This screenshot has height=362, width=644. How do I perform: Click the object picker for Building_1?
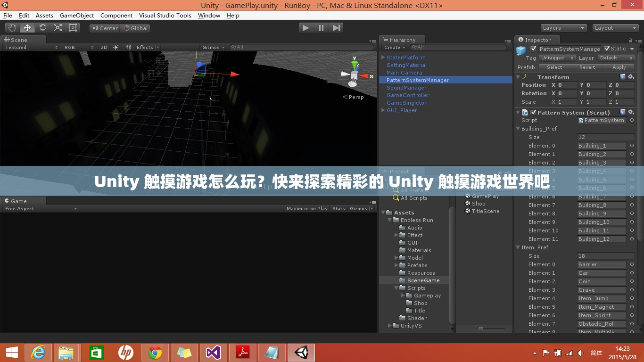tap(632, 146)
